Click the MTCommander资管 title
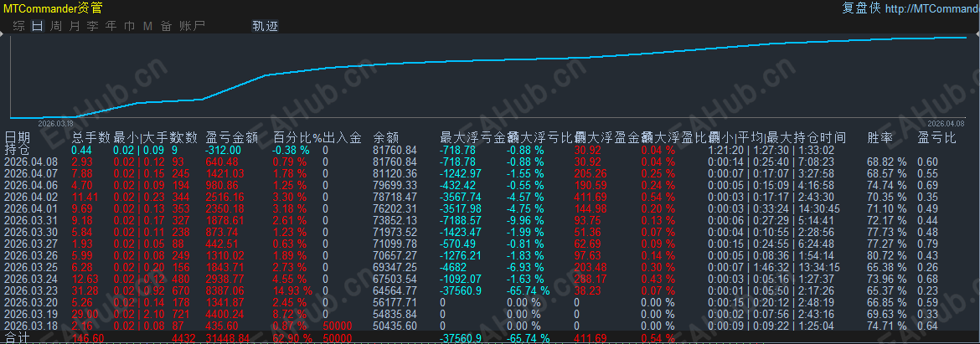Viewport: 980px width, 344px height. point(53,8)
